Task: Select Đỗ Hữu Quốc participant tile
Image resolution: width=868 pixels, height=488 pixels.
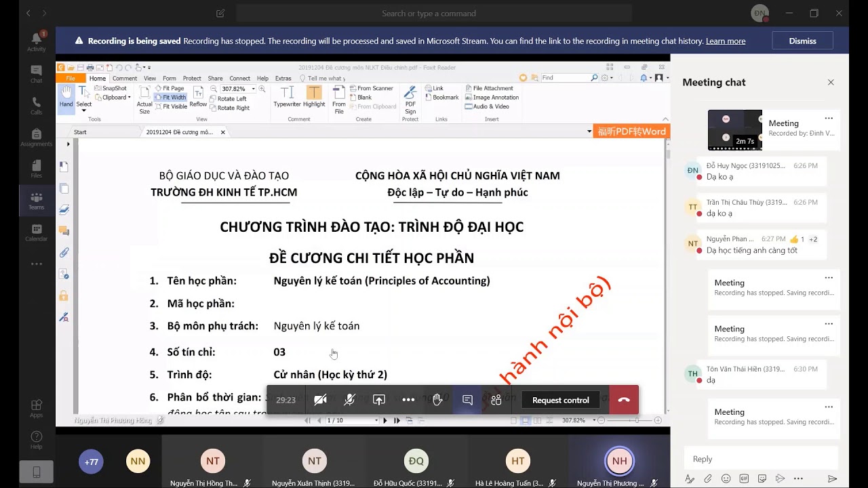Action: (x=416, y=462)
